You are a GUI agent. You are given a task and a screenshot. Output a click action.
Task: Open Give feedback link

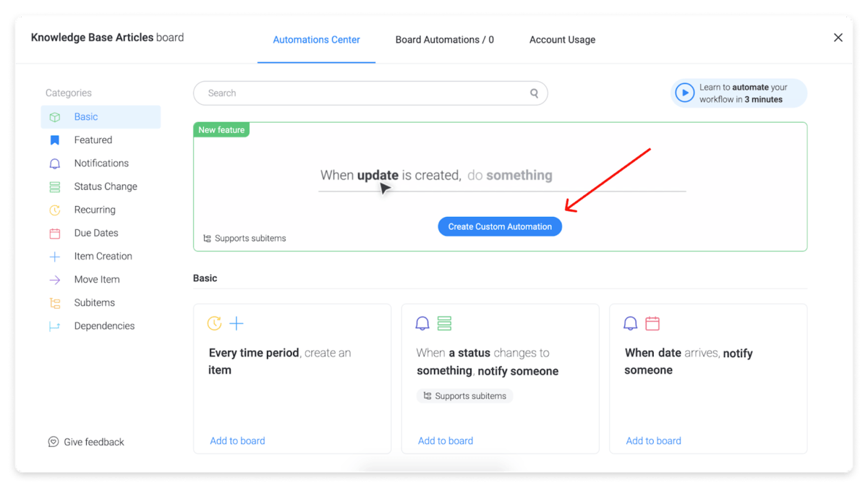point(86,442)
